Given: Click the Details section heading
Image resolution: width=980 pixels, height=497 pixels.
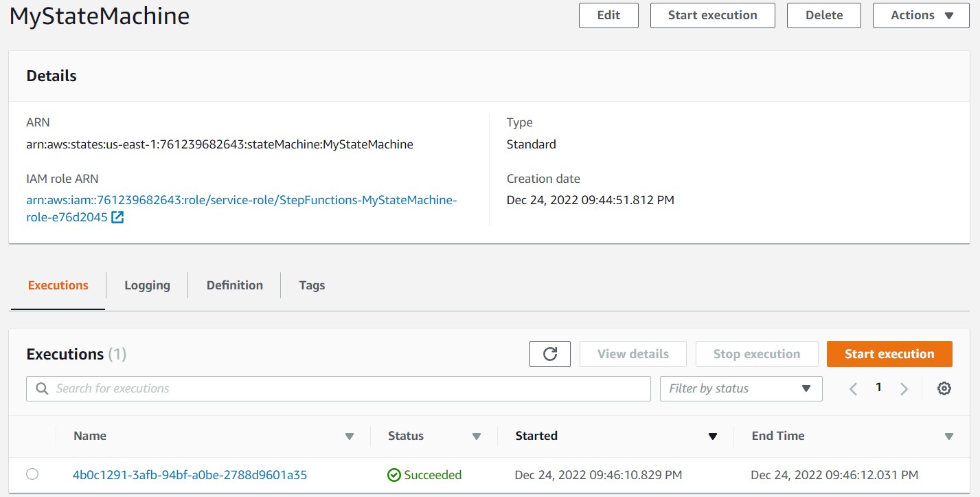Looking at the screenshot, I should [52, 76].
